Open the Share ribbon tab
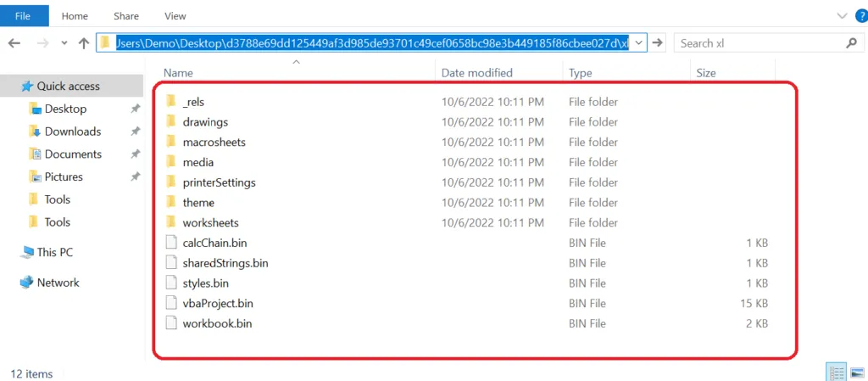868x381 pixels. [126, 16]
